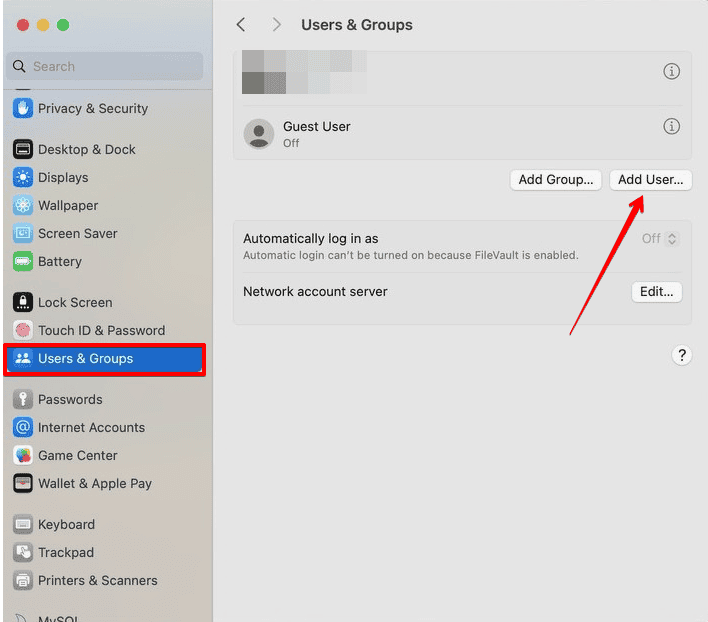The width and height of the screenshot is (708, 622).
Task: Go back with the left chevron
Action: pos(242,25)
